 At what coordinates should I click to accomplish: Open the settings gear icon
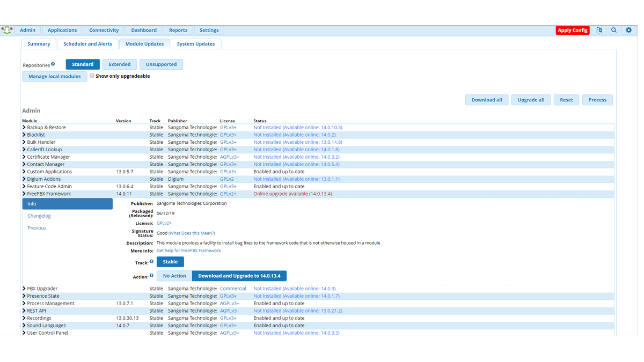click(x=628, y=30)
